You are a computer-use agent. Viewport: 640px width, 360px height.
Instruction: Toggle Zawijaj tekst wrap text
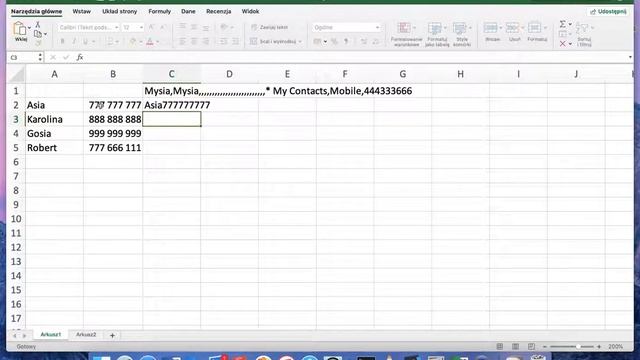point(269,27)
